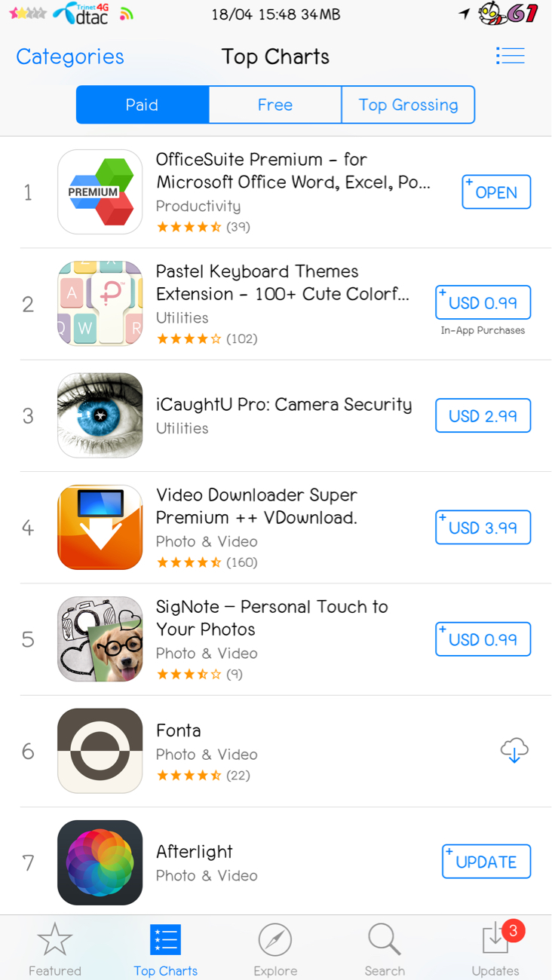
Task: Buy iCaughtU Pro for USD 2.99
Action: [x=483, y=415]
